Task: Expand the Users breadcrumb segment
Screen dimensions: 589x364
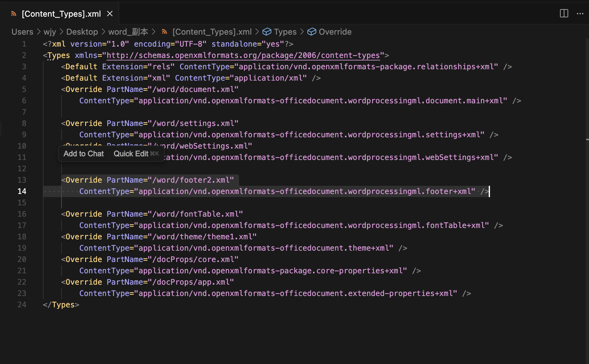Action: pos(22,32)
